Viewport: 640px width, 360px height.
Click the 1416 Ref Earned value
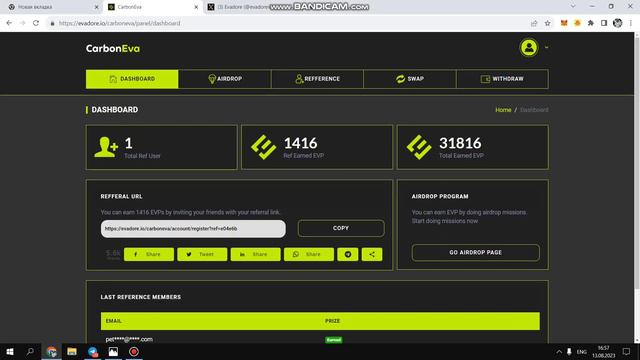[x=300, y=143]
